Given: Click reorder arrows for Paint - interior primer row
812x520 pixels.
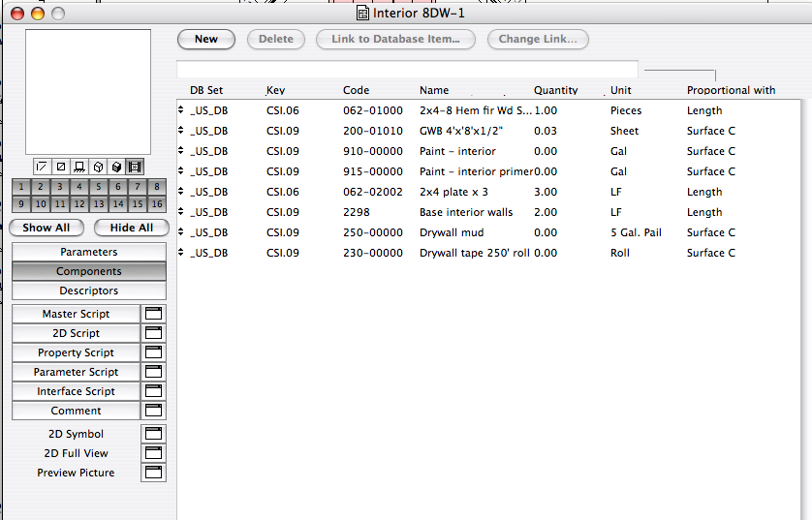Looking at the screenshot, I should click(x=181, y=170).
